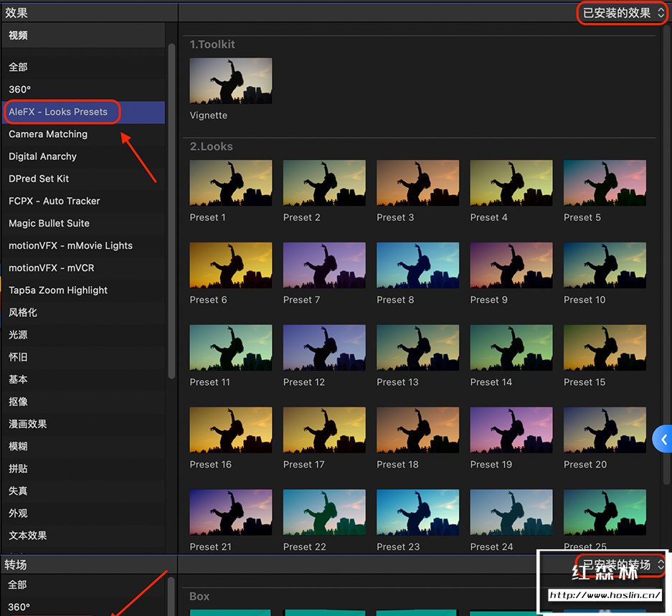Select the Preset 1 look thumbnail
Viewport: 672px width, 616px height.
point(230,183)
